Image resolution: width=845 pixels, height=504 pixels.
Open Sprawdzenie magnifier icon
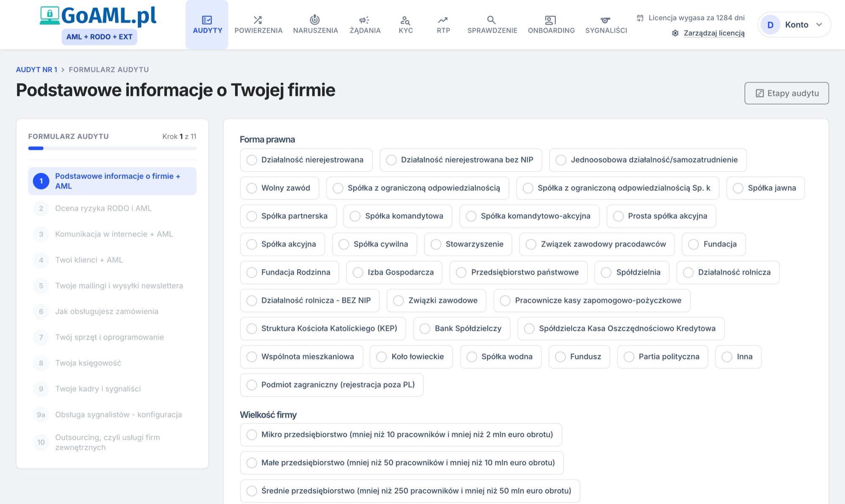491,20
